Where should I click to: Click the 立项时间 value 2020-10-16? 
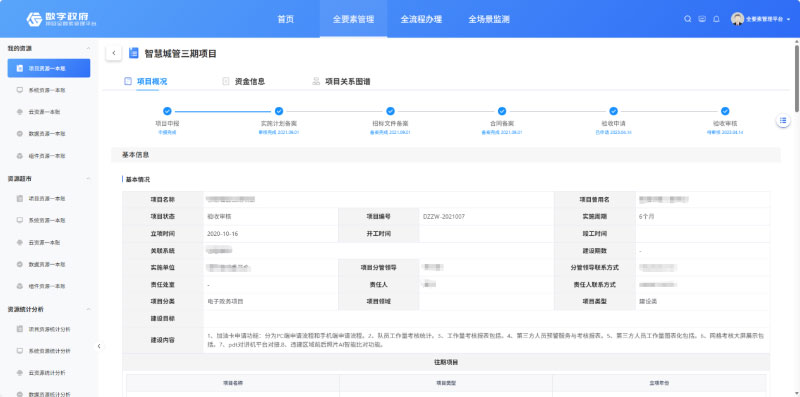(223, 234)
